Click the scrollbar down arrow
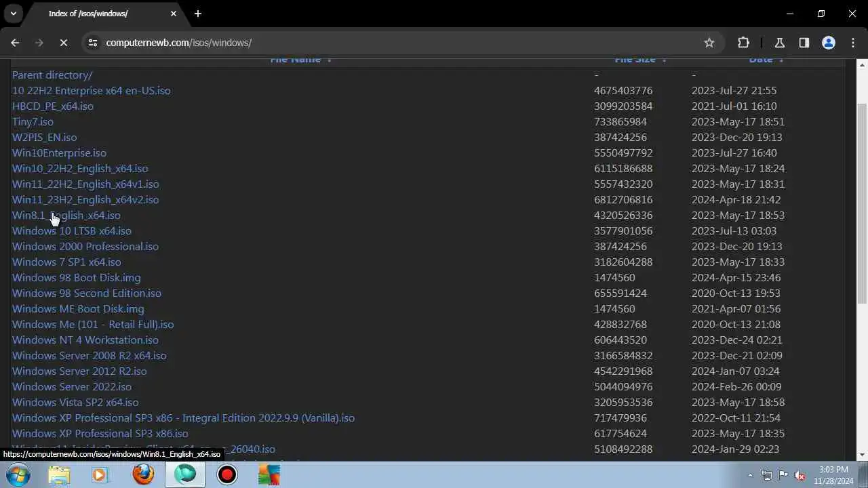 [862, 455]
